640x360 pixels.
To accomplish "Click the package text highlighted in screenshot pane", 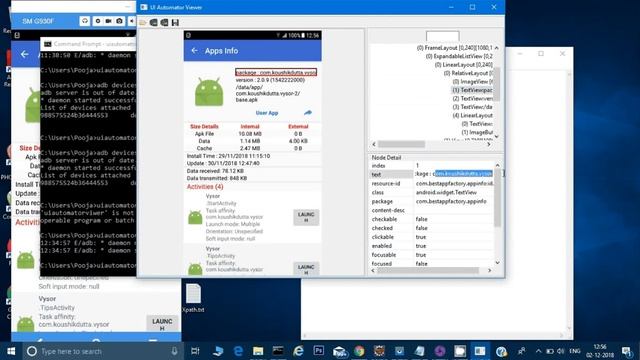I will (x=276, y=72).
